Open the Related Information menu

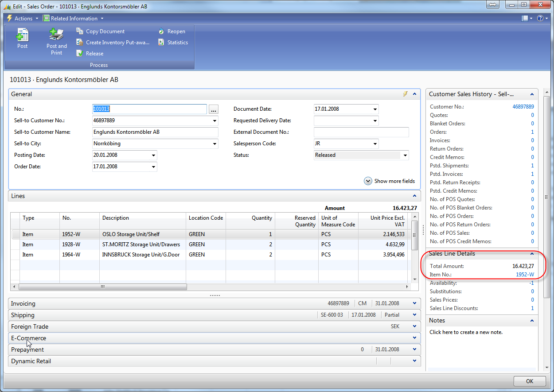74,19
